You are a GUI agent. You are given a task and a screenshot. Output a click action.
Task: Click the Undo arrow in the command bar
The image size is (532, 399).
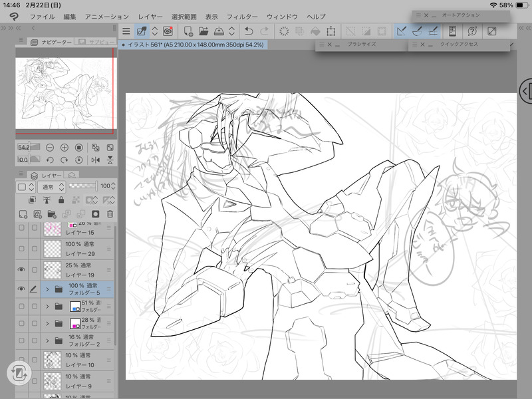click(249, 31)
